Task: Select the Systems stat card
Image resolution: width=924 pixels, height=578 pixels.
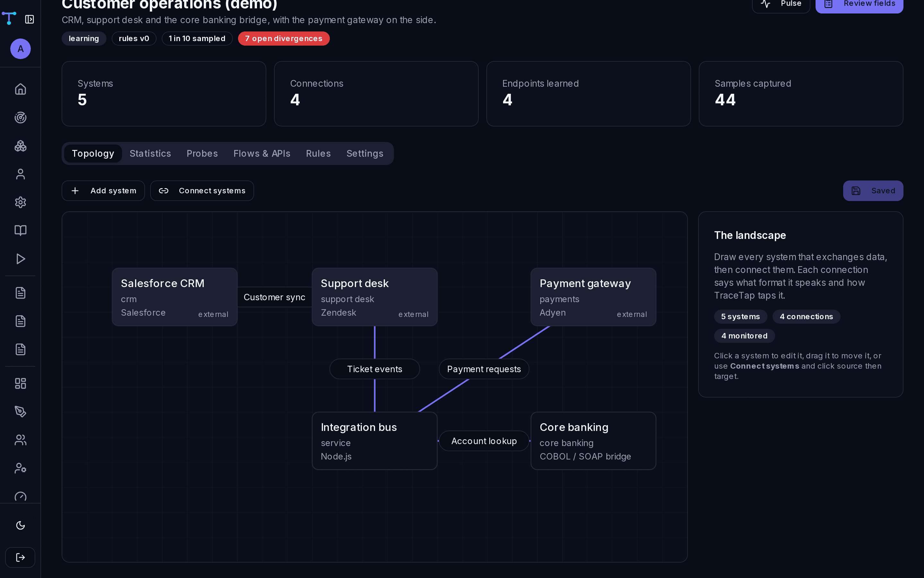Action: tap(164, 94)
